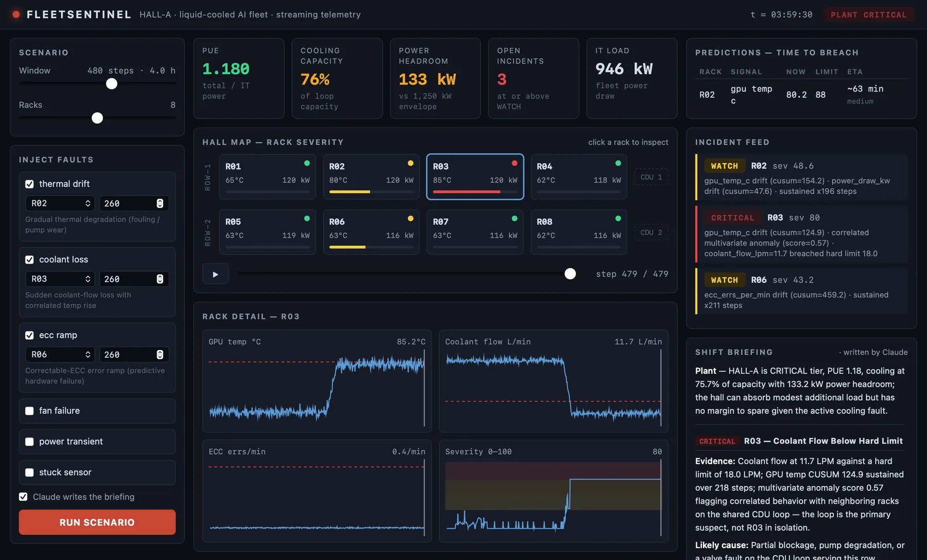This screenshot has width=927, height=560.
Task: Open ecc ramp rack dropdown R06
Action: coord(60,355)
